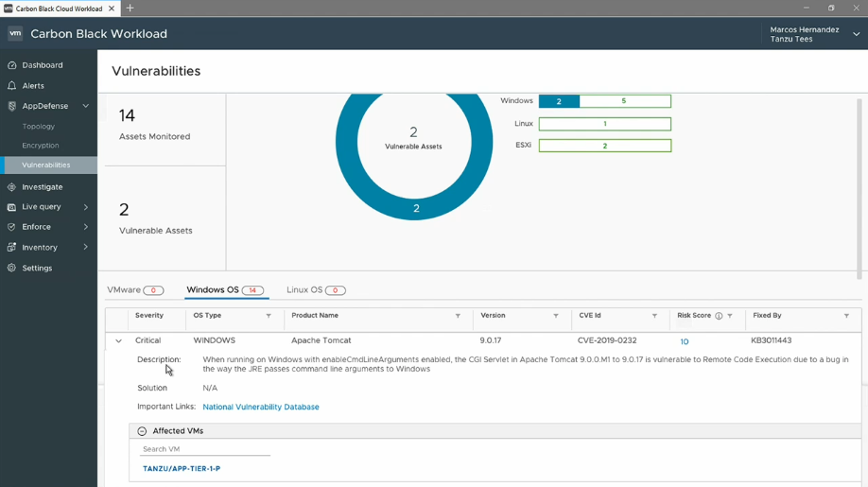Image resolution: width=868 pixels, height=487 pixels.
Task: Click the CVE-2019-0232 cell
Action: 607,340
